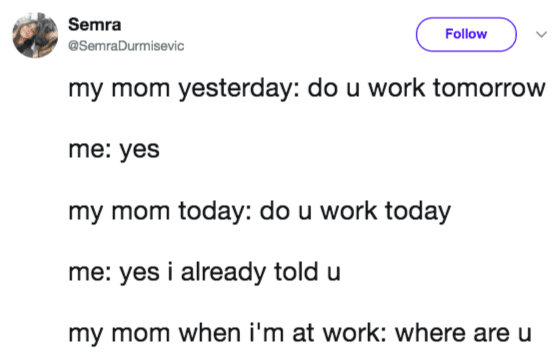Click the word 'are' in the last line
This screenshot has width=555, height=361.
click(492, 334)
